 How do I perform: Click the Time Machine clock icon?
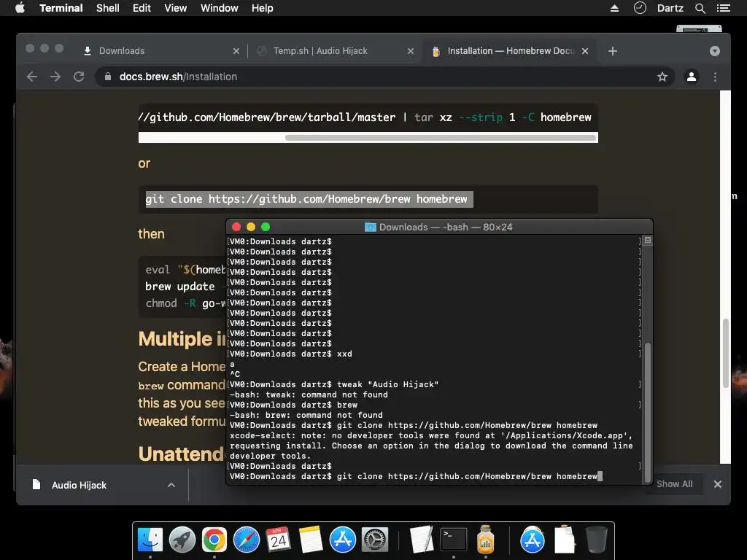pyautogui.click(x=640, y=7)
